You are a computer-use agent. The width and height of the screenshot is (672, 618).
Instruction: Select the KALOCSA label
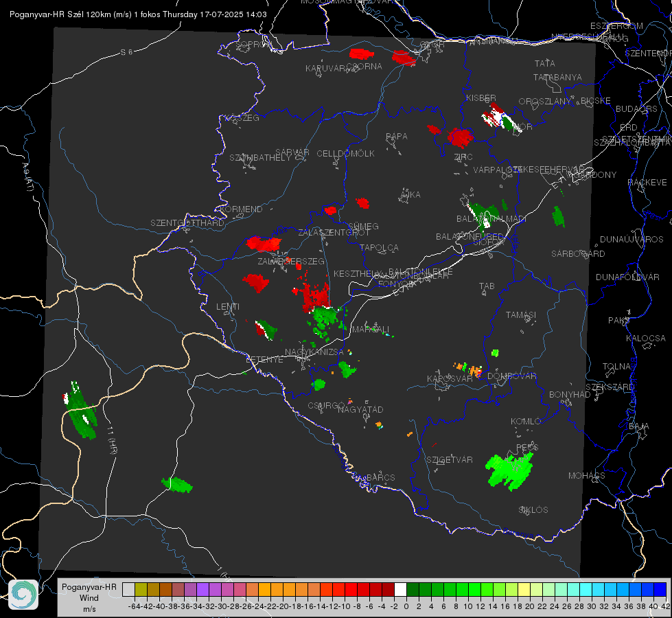click(646, 339)
